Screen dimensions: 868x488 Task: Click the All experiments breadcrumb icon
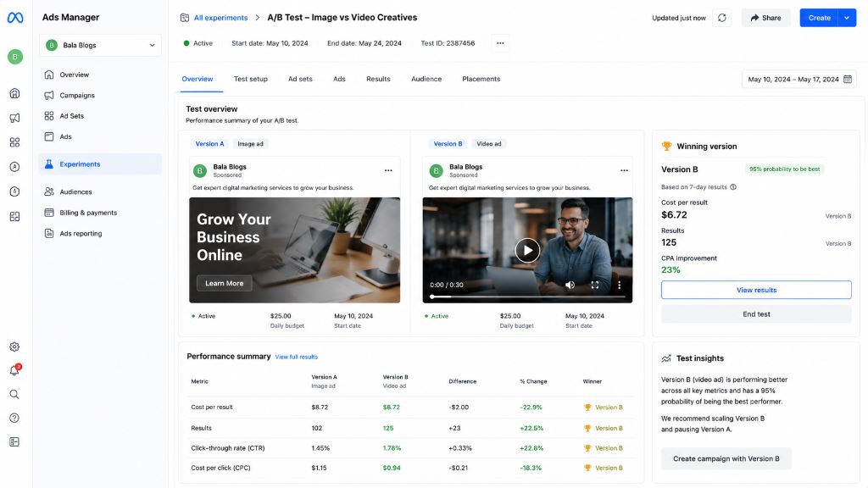point(185,18)
